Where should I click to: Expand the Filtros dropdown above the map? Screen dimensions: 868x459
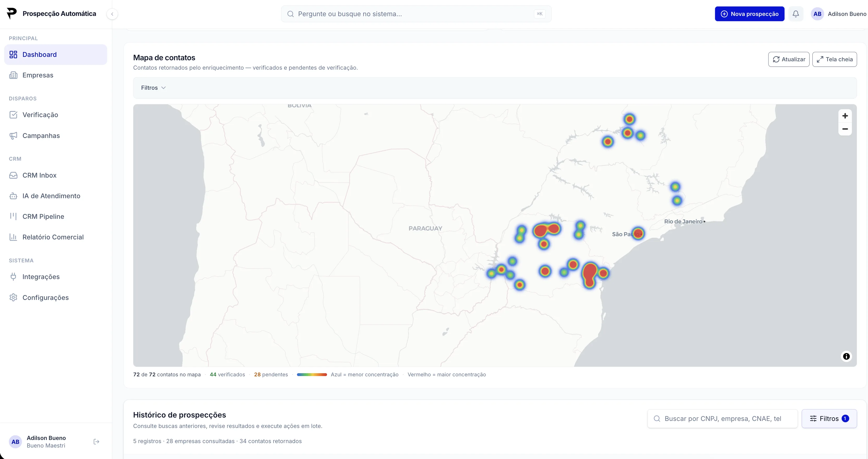(153, 88)
